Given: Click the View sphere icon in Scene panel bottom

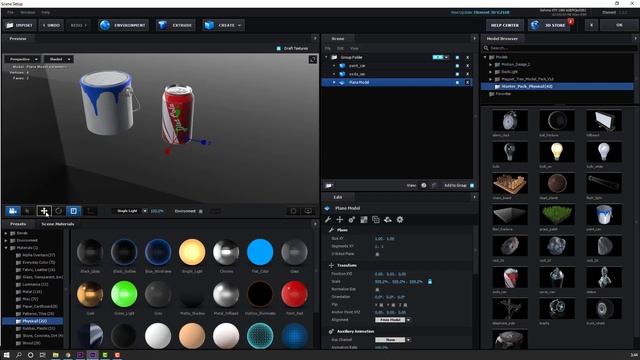Looking at the screenshot, I should pyautogui.click(x=424, y=185).
